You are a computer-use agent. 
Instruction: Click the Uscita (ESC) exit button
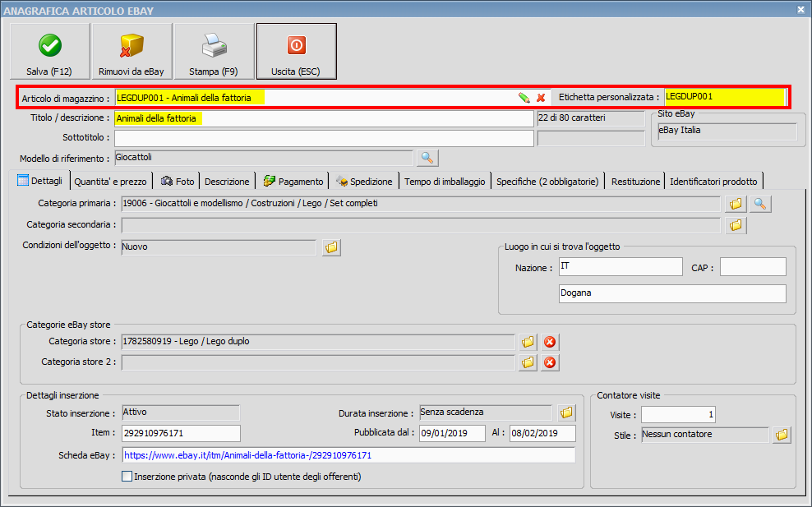tap(296, 51)
